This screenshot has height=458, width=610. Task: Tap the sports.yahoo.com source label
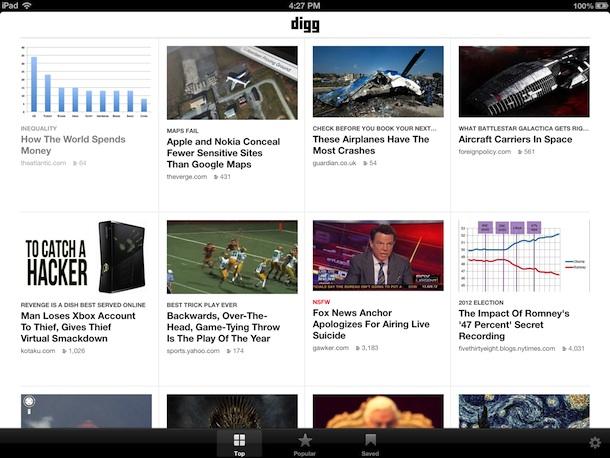tap(193, 351)
